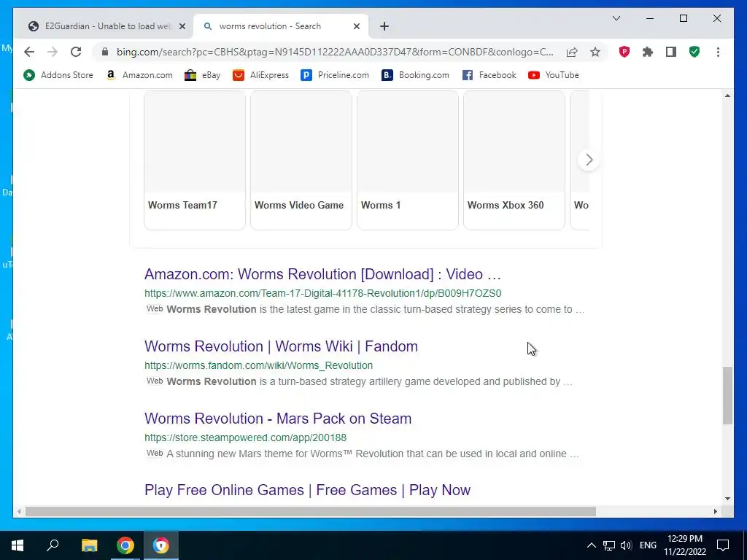Open the Play Free Online Games result
This screenshot has width=747, height=560.
pos(307,490)
